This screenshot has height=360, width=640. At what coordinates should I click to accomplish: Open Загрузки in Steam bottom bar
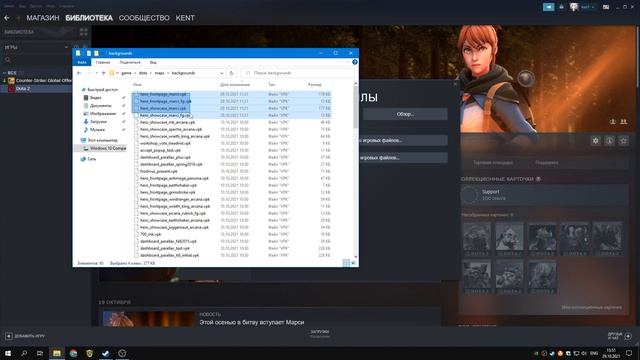320,333
